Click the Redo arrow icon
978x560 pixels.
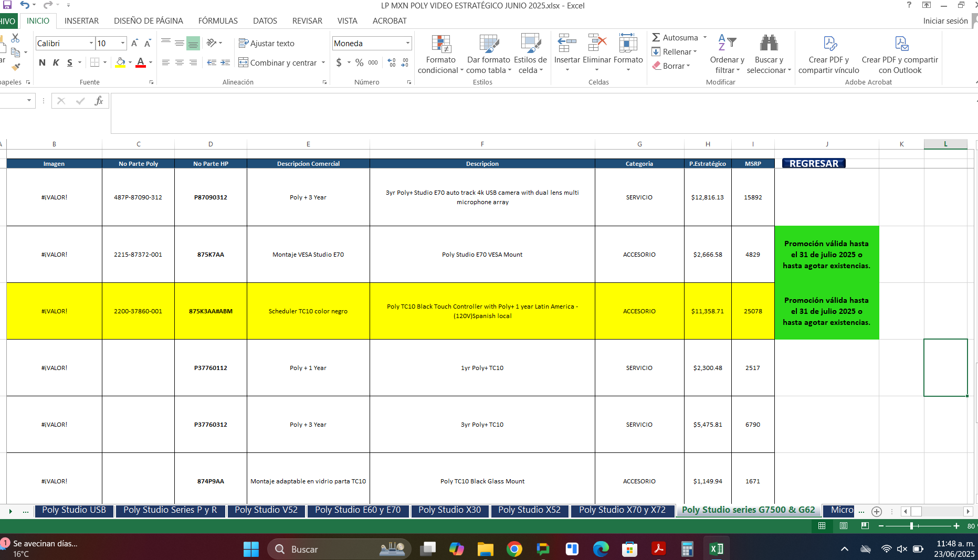[48, 5]
